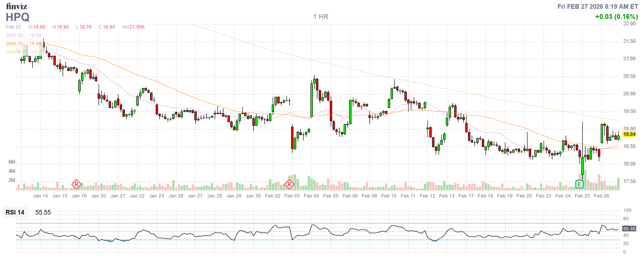This screenshot has height=259, width=644.
Task: Click the 20.00 price axis label
Action: 629,94
